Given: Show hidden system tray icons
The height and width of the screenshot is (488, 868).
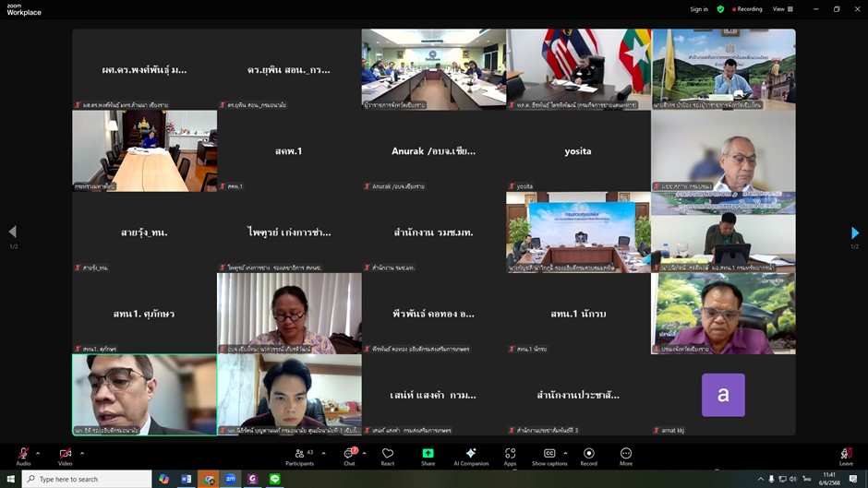Looking at the screenshot, I should (x=761, y=479).
